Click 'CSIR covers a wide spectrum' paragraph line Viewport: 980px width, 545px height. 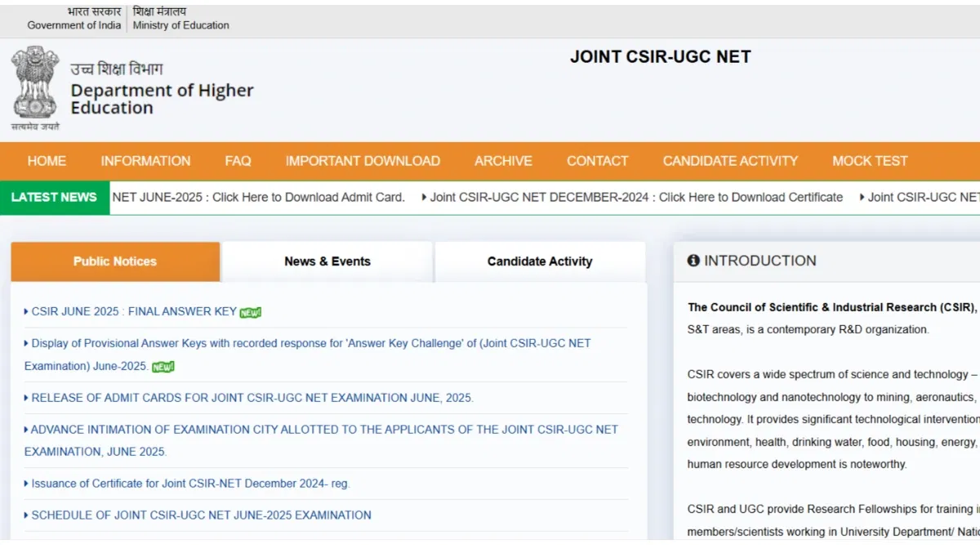pos(832,374)
